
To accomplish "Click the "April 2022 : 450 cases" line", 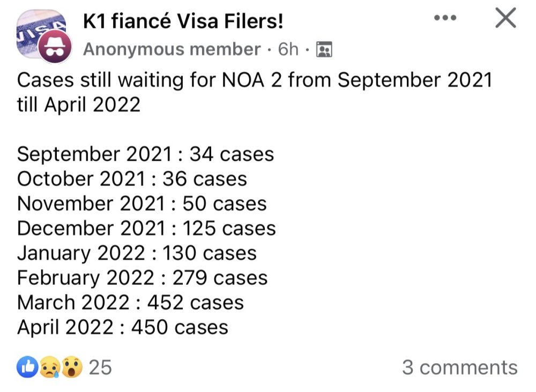I will tap(123, 327).
